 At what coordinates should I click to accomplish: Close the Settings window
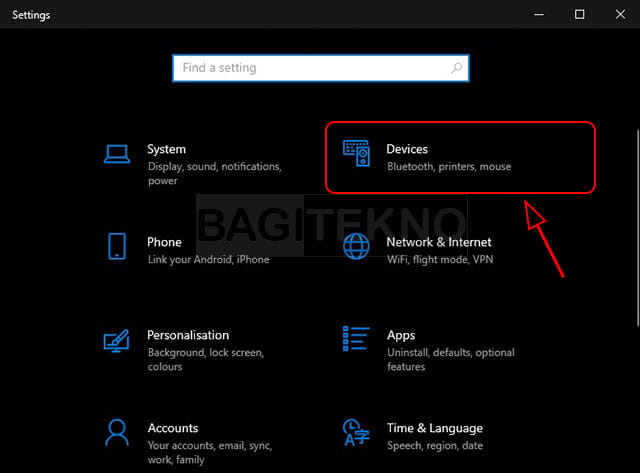620,14
